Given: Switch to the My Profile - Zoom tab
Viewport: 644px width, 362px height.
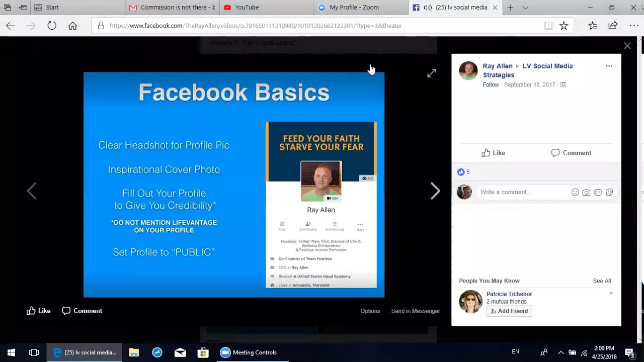Looking at the screenshot, I should pos(361,8).
